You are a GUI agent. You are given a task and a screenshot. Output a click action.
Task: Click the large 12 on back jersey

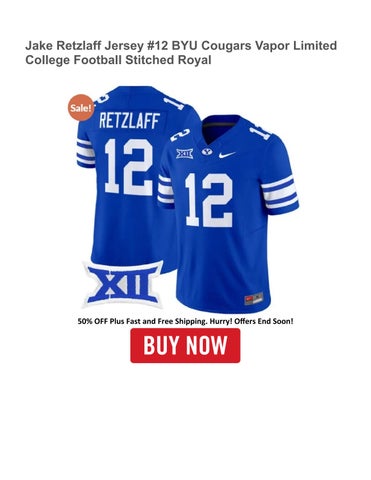coord(129,167)
